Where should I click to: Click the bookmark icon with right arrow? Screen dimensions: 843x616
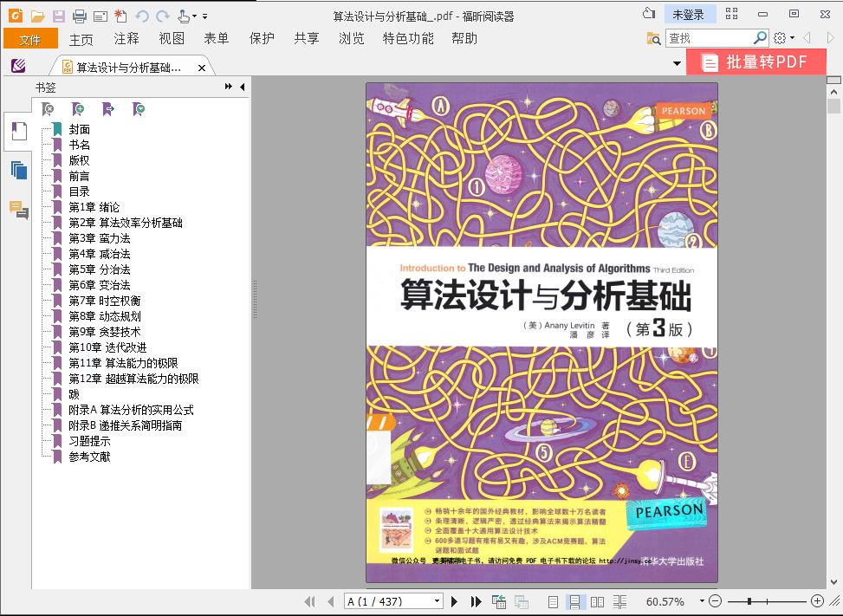click(x=108, y=109)
